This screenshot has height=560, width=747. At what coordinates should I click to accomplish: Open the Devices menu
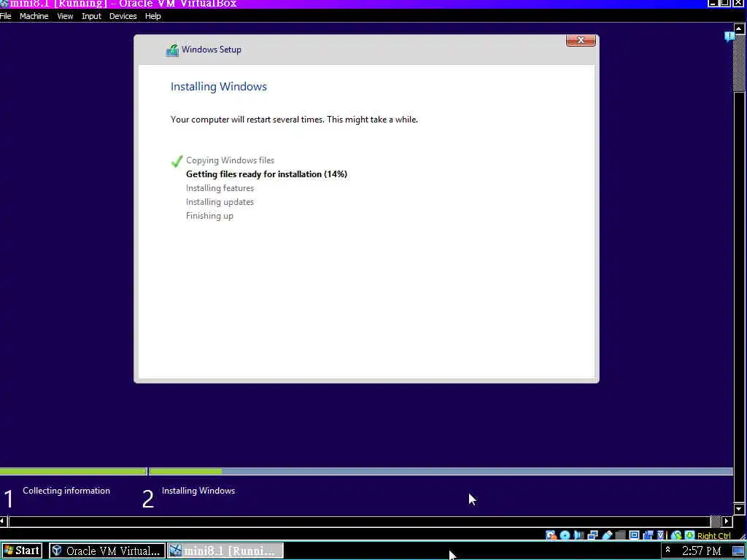[x=123, y=16]
